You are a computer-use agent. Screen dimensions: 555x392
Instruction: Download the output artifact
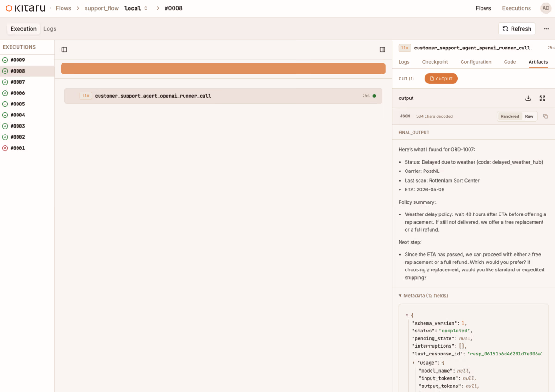(528, 98)
